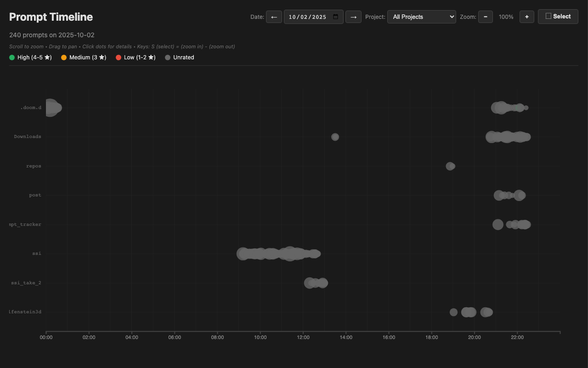Click the 100% zoom level text

[506, 17]
